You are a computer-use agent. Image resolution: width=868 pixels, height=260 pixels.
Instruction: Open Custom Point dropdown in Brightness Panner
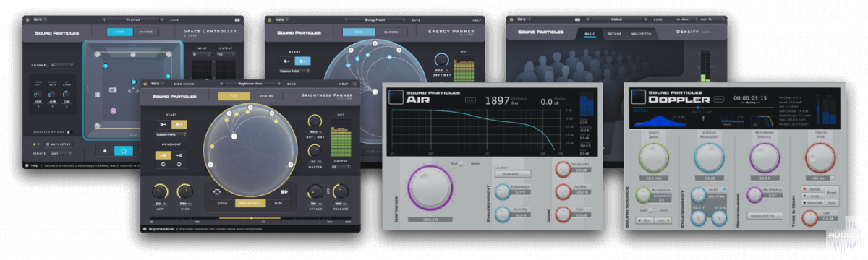(172, 134)
